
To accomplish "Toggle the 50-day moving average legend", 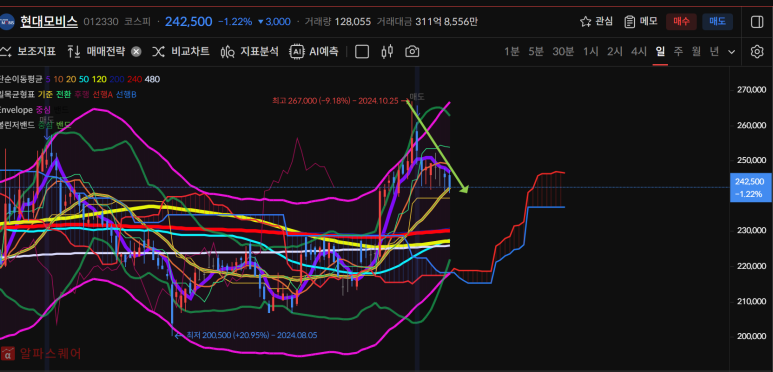I will (84, 79).
